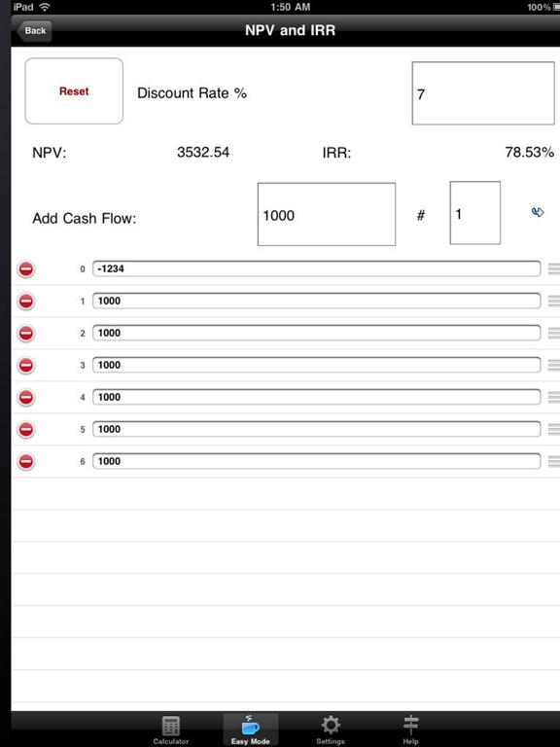The height and width of the screenshot is (747, 560).
Task: Delete cash flow row 1
Action: tap(26, 302)
